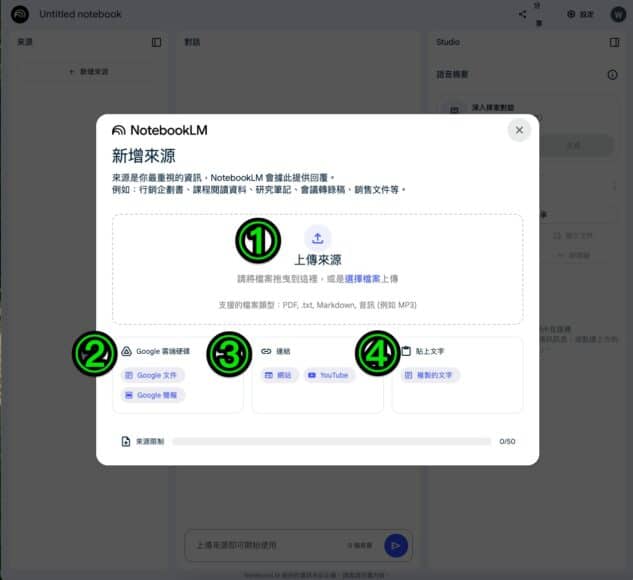The image size is (633, 580).
Task: Collapse the Studio panel using its panel icon
Action: [614, 42]
